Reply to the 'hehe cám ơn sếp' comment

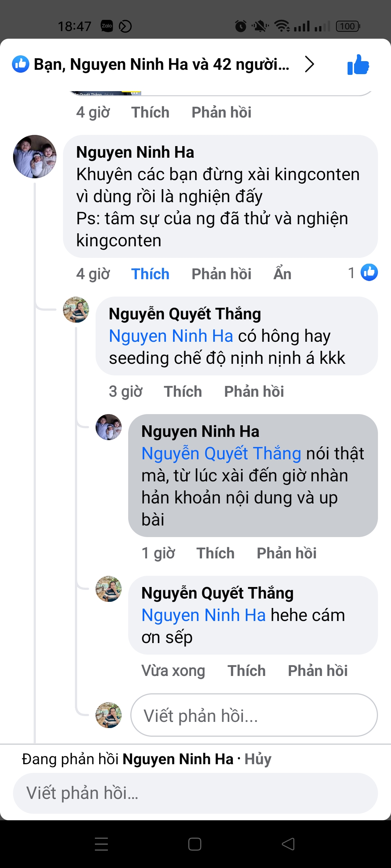click(318, 671)
